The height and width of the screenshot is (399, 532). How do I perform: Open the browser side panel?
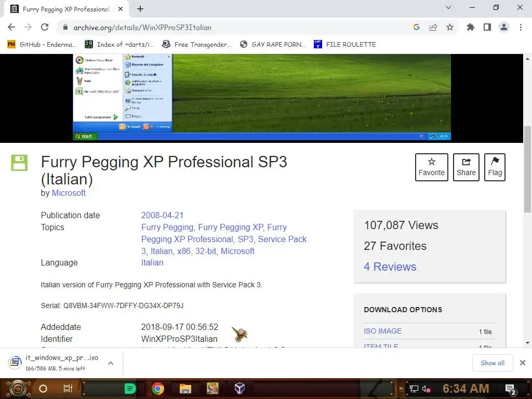(x=487, y=27)
